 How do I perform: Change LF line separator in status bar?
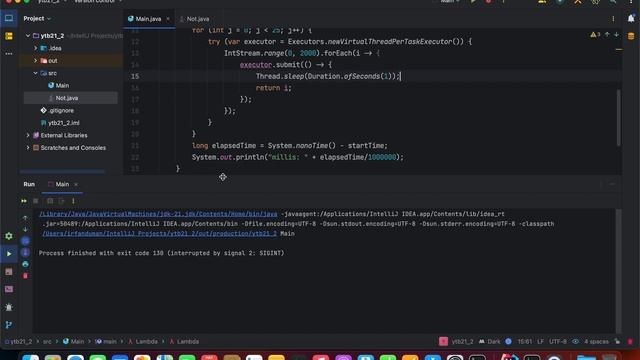tap(540, 342)
